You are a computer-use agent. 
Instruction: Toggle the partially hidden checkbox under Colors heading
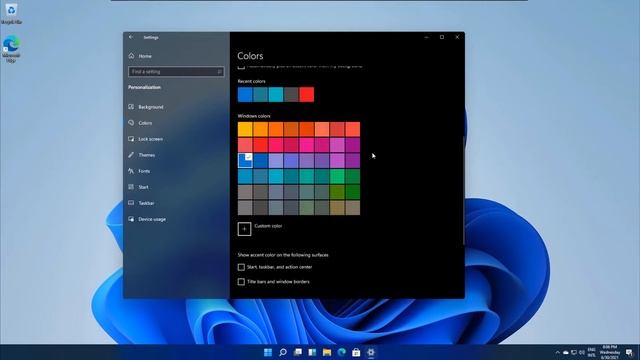(241, 67)
